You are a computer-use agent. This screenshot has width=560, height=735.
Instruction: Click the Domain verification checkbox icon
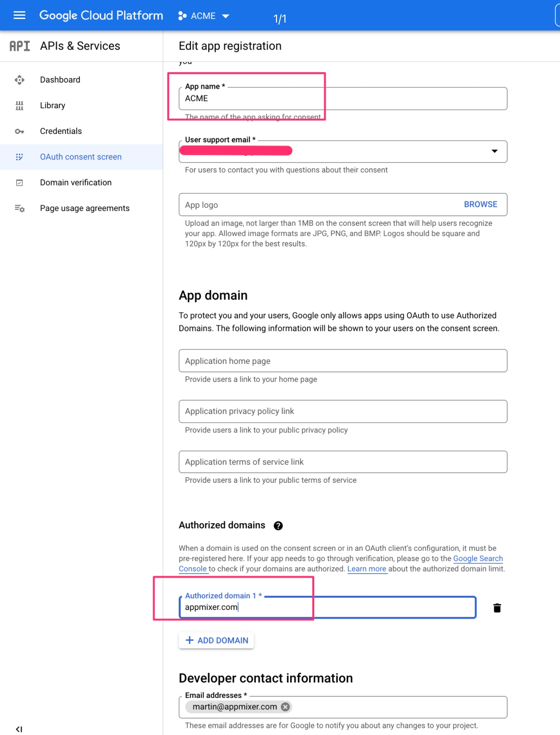(x=19, y=183)
